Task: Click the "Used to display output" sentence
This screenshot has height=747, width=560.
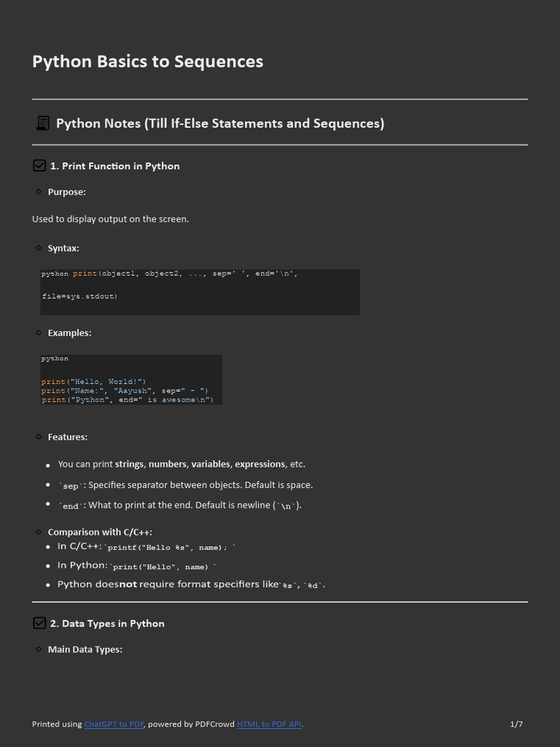Action: 110,219
